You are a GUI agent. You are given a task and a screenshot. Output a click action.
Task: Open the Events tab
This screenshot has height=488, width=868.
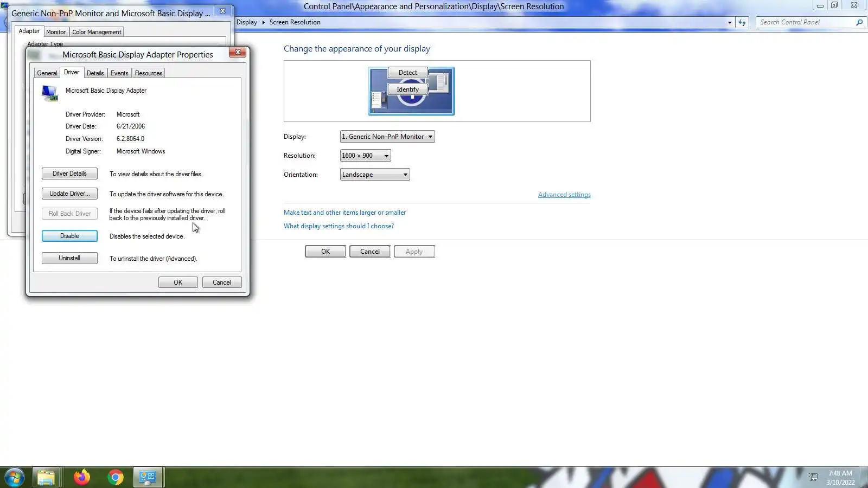(119, 73)
